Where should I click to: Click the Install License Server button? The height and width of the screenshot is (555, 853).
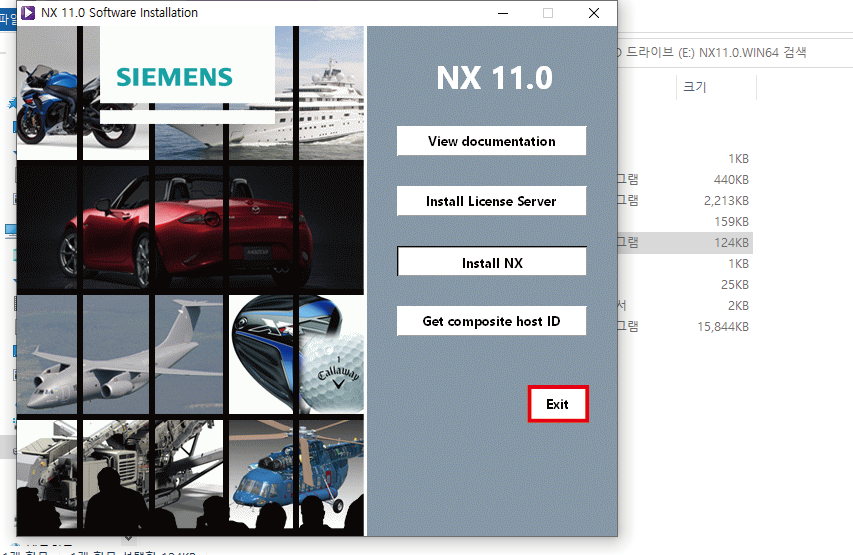tap(491, 201)
